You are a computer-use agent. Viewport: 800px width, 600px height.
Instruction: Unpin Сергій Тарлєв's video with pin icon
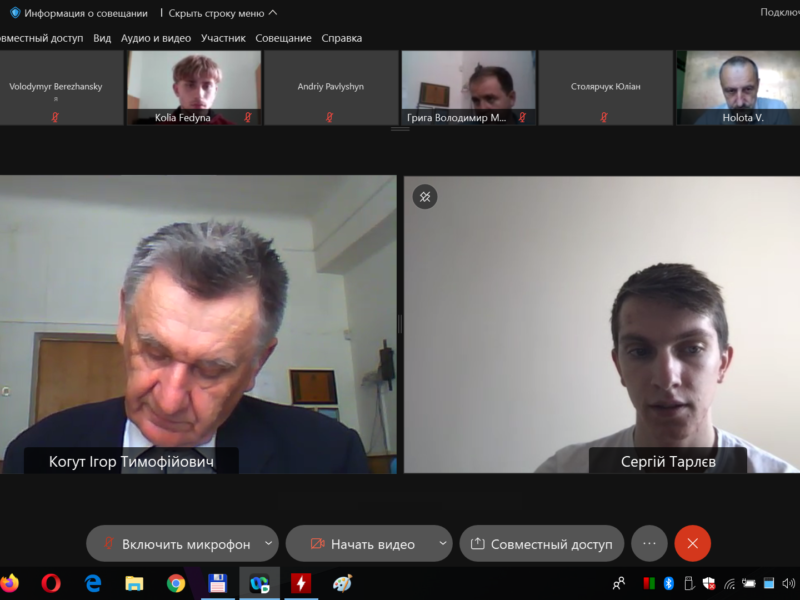(425, 197)
